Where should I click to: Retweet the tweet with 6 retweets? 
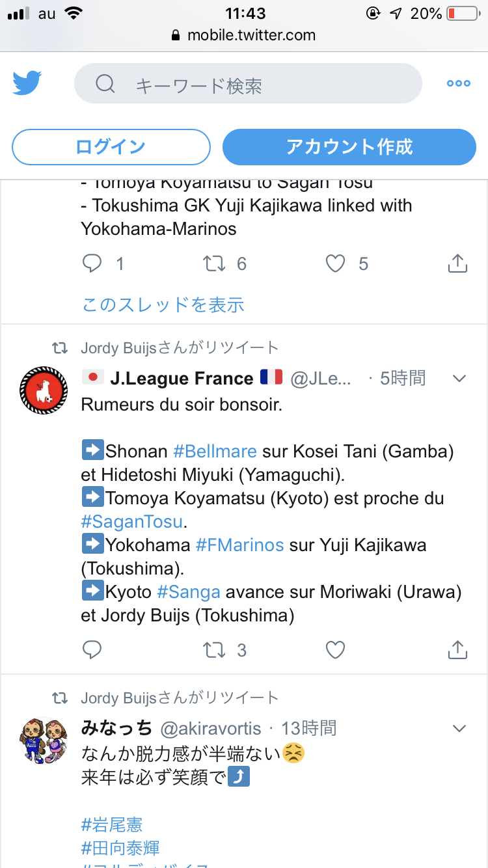(215, 263)
